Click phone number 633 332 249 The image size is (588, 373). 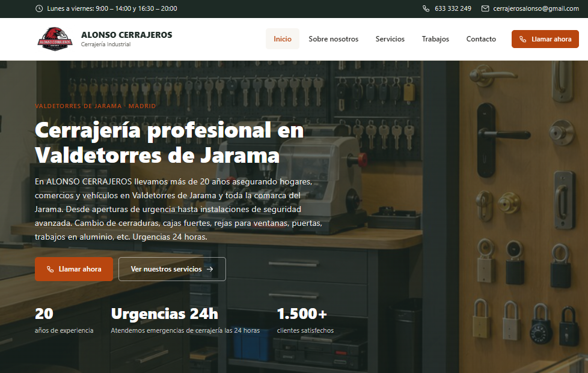point(453,8)
